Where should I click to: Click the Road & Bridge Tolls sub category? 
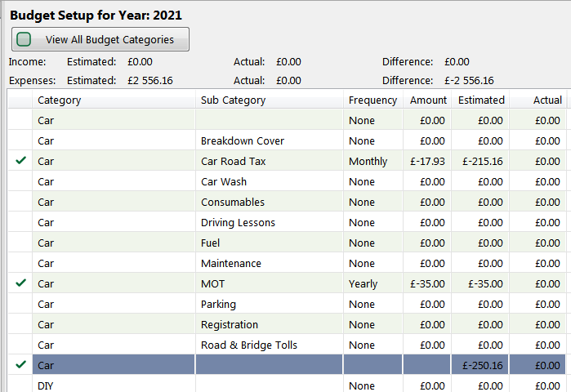[249, 345]
